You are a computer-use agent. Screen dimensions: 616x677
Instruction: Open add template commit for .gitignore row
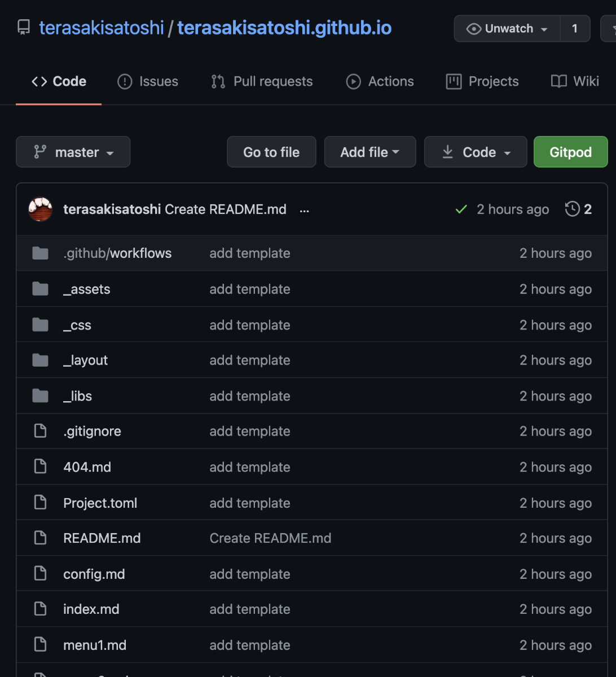(x=250, y=431)
